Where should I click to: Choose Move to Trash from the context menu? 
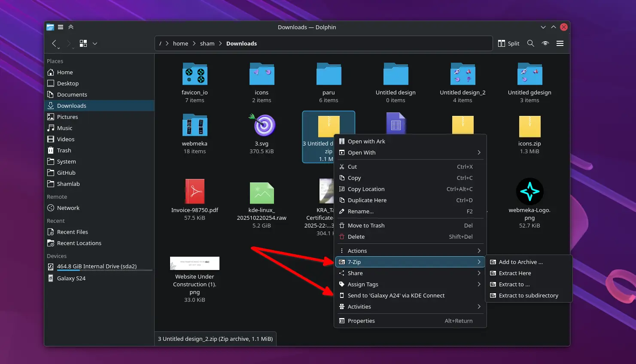pyautogui.click(x=366, y=225)
